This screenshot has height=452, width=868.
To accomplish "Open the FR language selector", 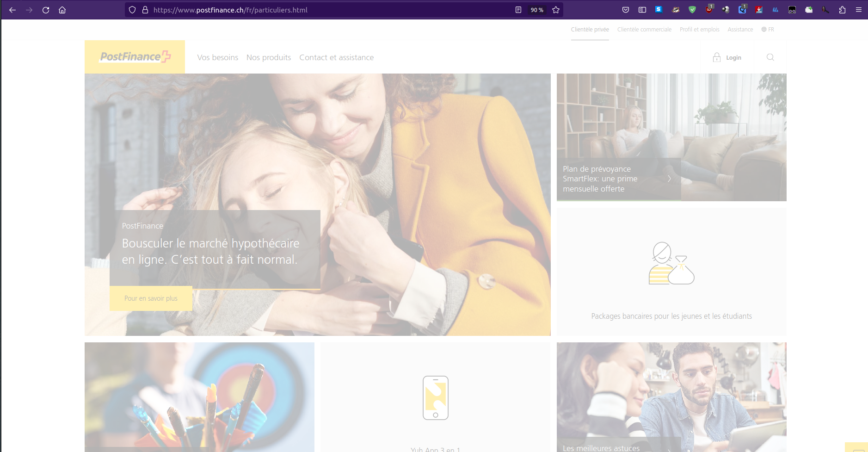I will pos(768,29).
